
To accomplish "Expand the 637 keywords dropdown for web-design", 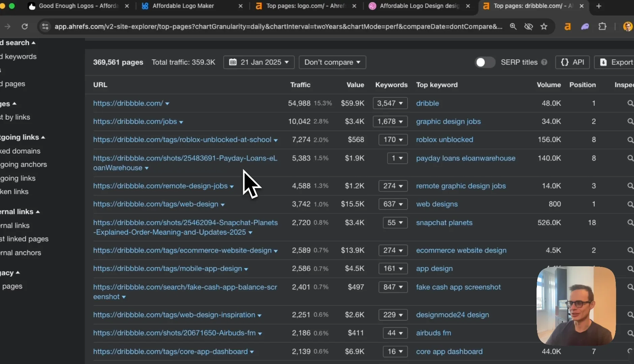I will 393,204.
